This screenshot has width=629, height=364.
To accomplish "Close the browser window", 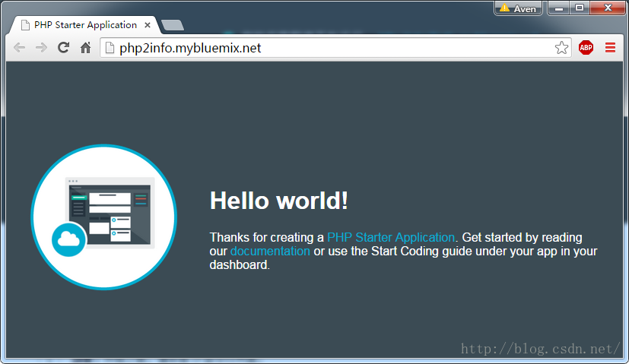I will (608, 8).
